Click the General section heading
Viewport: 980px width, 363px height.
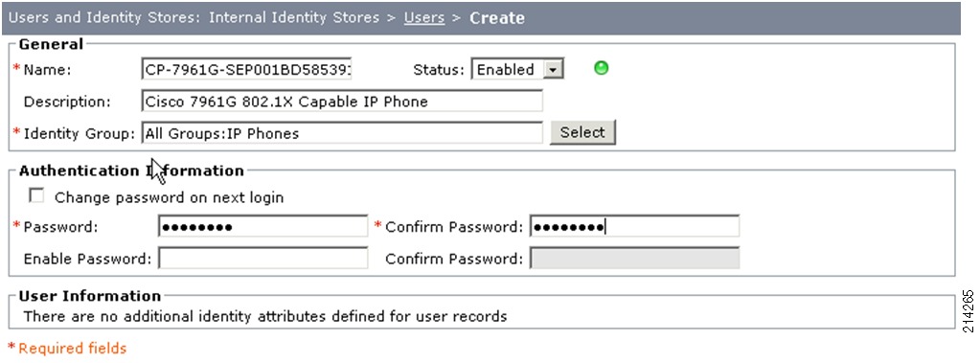[51, 44]
